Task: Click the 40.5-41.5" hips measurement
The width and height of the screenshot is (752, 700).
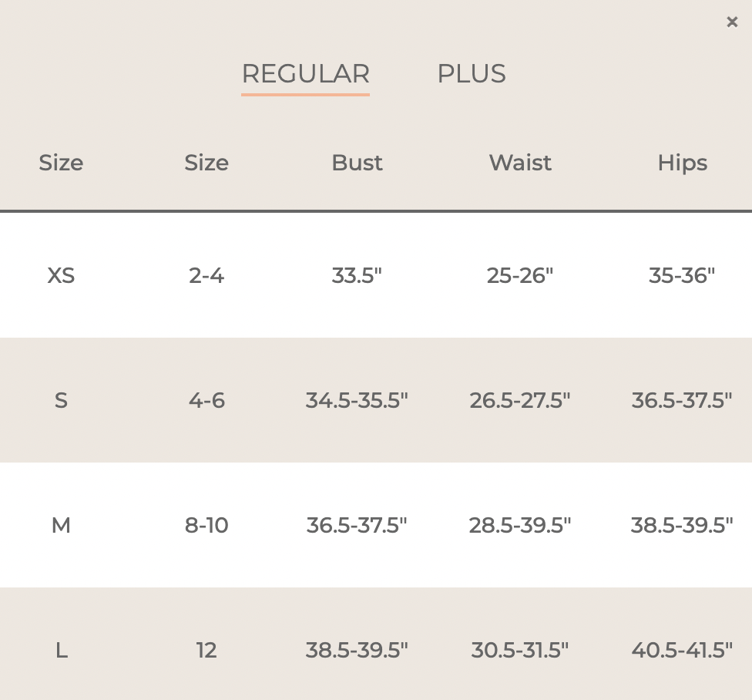Action: (x=682, y=651)
